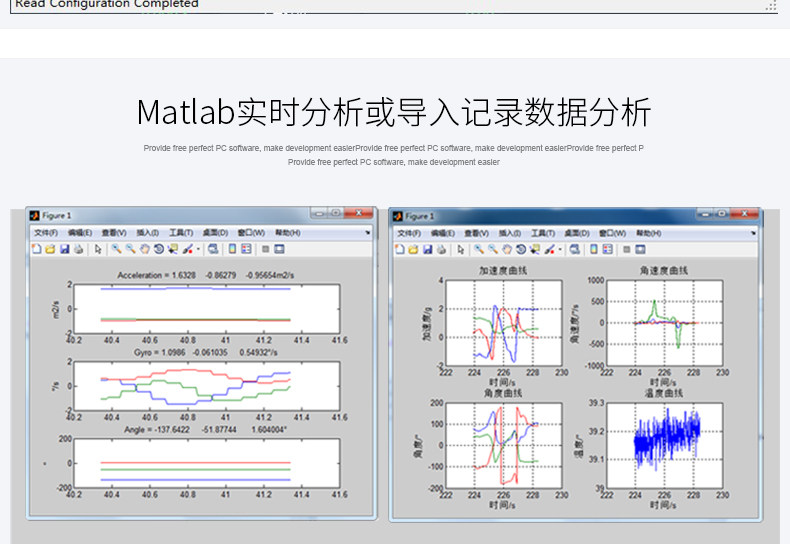This screenshot has width=790, height=544.
Task: Select Edit Plot arrow in the Acceleration figure window
Action: pyautogui.click(x=98, y=249)
